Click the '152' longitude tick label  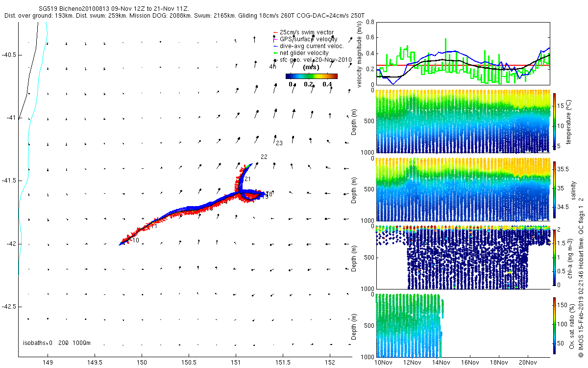click(x=330, y=363)
